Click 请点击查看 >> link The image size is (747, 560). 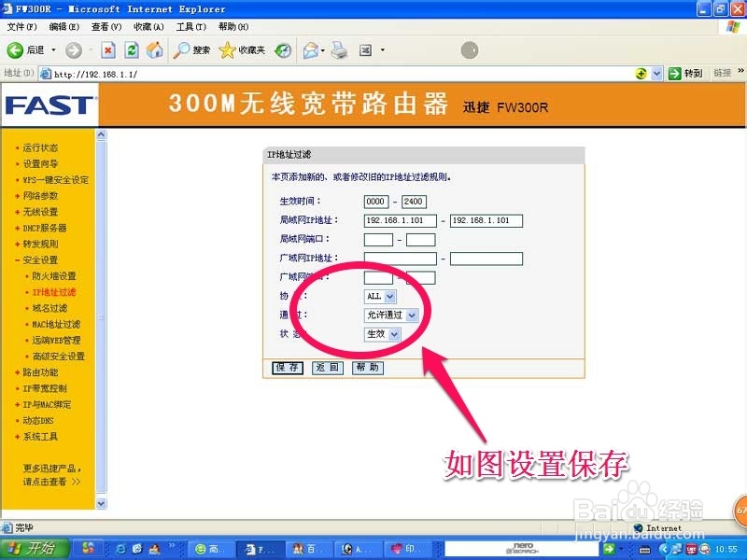[x=51, y=482]
